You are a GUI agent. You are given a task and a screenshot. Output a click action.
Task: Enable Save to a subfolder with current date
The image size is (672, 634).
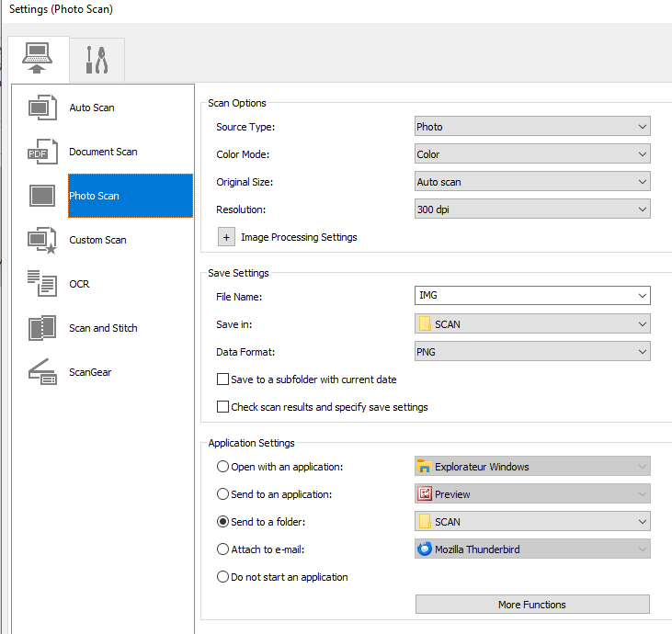(222, 379)
